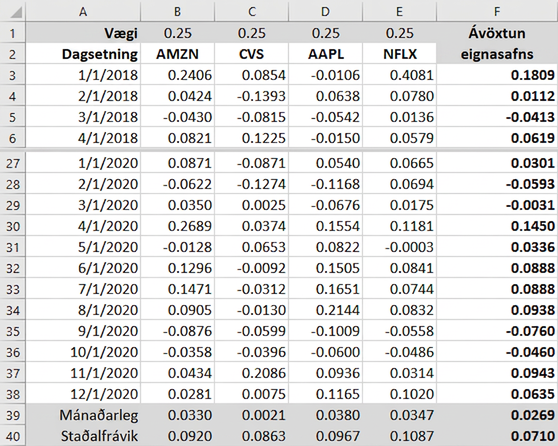Click portfolio return 0.0635
This screenshot has height=446, width=558.
coord(497,394)
